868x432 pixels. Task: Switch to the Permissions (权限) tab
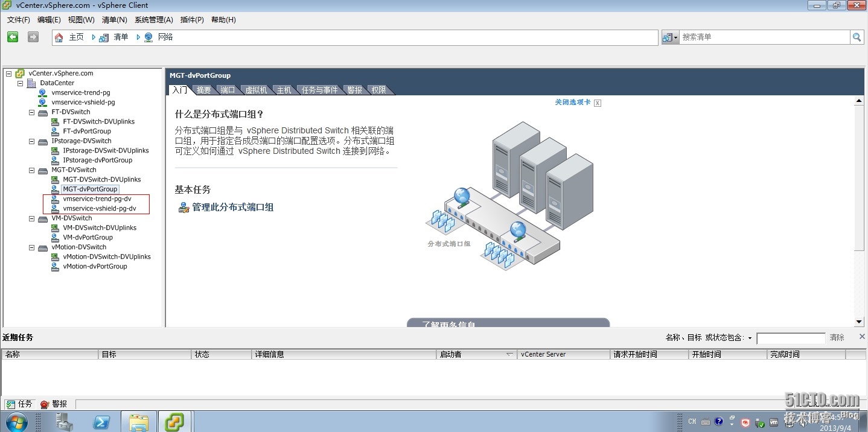(378, 90)
